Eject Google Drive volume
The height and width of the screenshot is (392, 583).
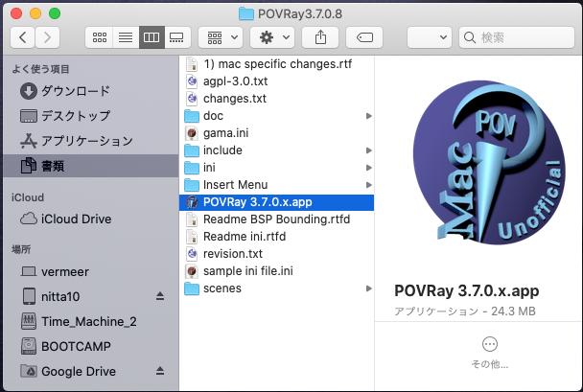point(160,372)
